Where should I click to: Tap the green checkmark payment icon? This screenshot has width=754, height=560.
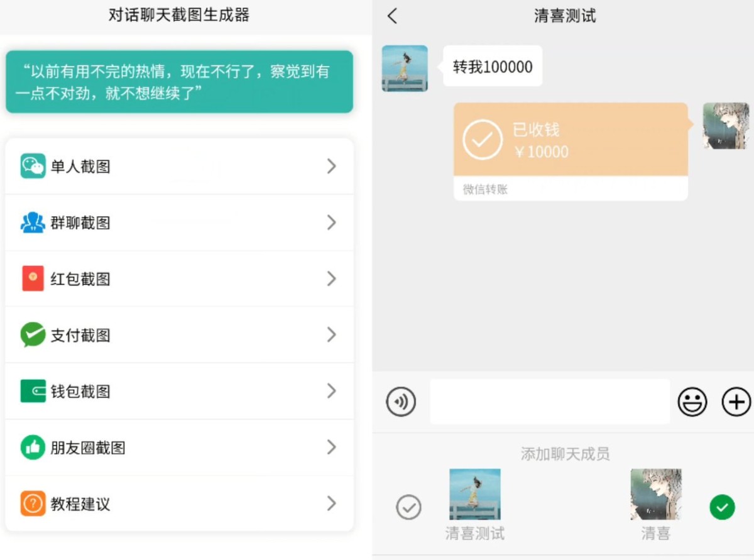33,334
